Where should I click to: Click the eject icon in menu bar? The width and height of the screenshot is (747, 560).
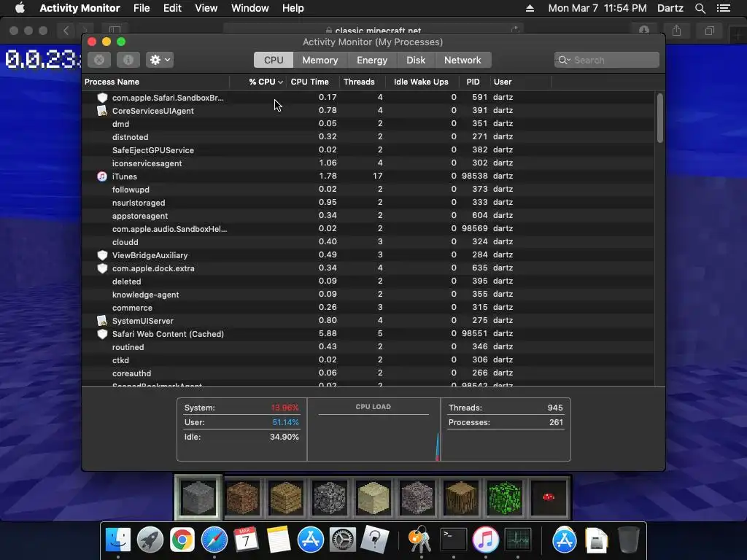pos(530,8)
